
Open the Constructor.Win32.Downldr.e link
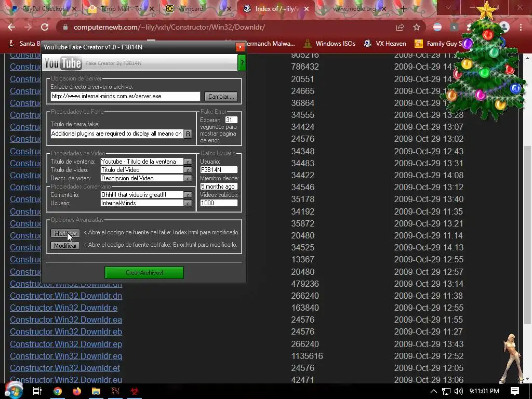64,308
